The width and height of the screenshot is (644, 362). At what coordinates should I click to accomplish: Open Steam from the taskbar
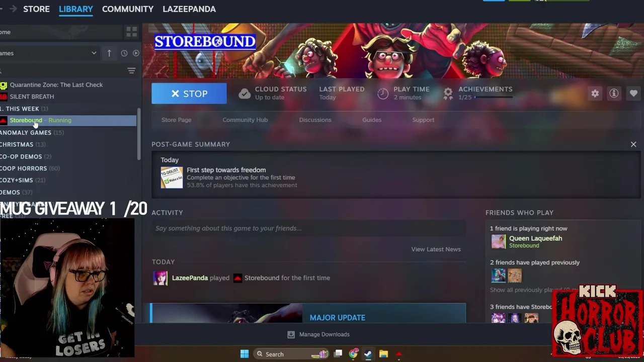tap(368, 354)
